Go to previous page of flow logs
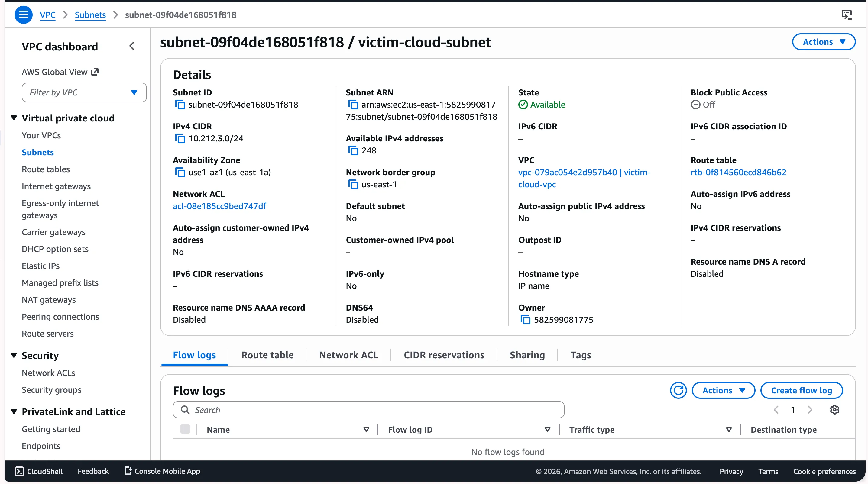 coord(776,410)
